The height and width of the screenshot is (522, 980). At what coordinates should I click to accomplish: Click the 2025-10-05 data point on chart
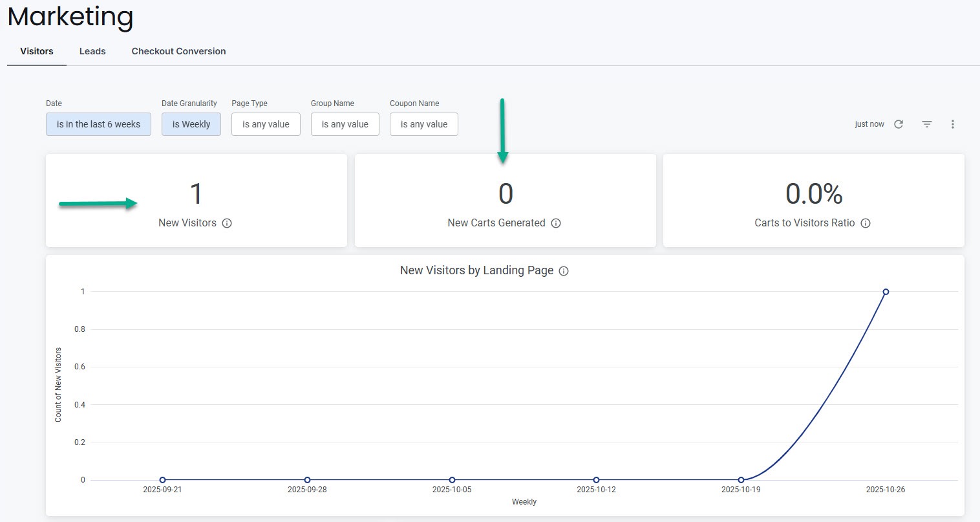coord(452,480)
